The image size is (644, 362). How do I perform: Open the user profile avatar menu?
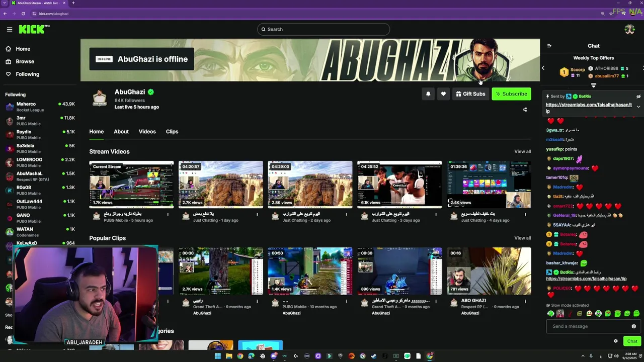click(x=629, y=29)
